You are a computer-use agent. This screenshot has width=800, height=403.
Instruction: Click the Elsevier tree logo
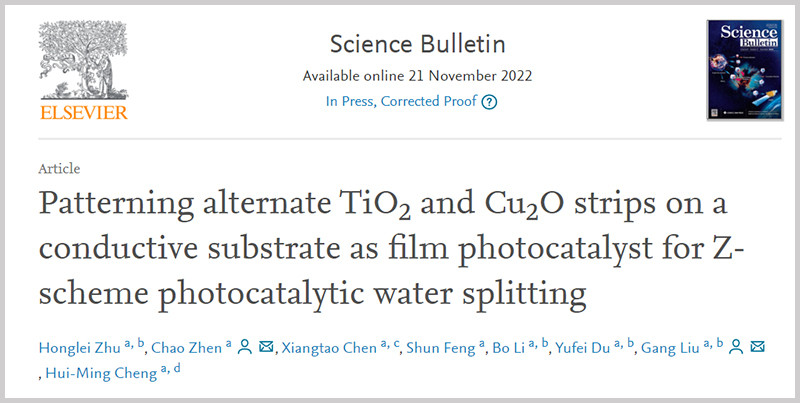tap(84, 61)
